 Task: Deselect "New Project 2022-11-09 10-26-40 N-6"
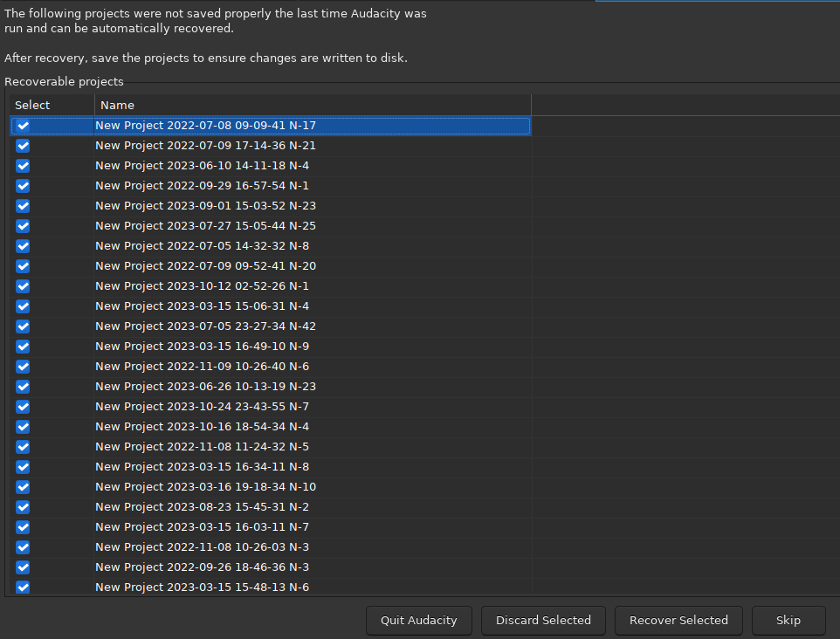click(x=22, y=367)
